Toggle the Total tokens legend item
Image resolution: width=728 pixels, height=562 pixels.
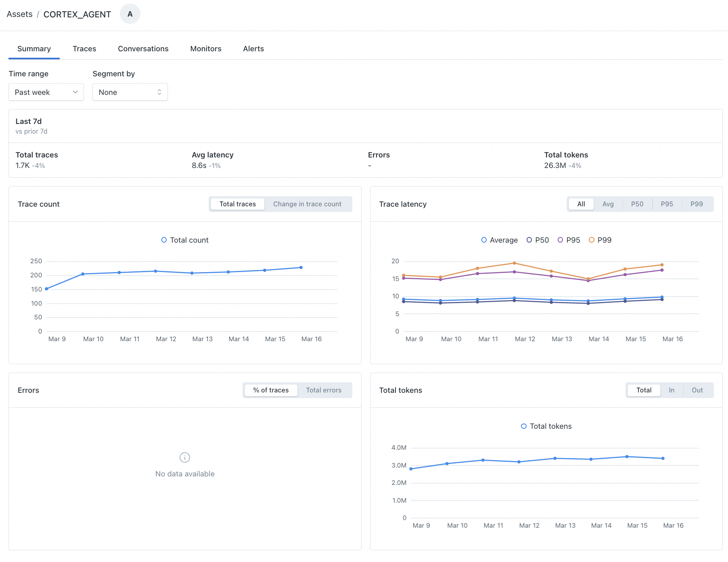click(x=546, y=426)
